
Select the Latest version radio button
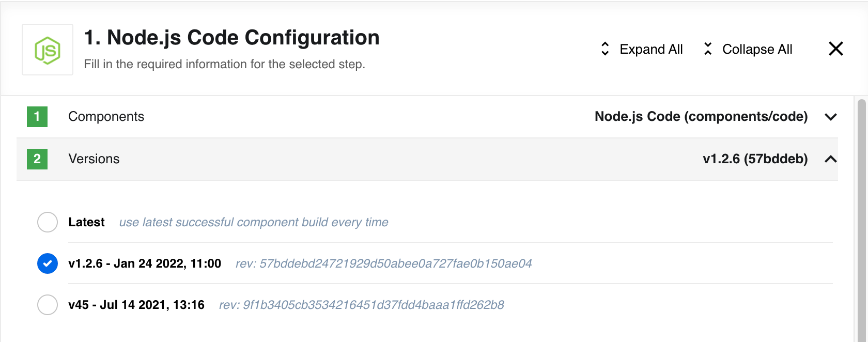tap(48, 222)
